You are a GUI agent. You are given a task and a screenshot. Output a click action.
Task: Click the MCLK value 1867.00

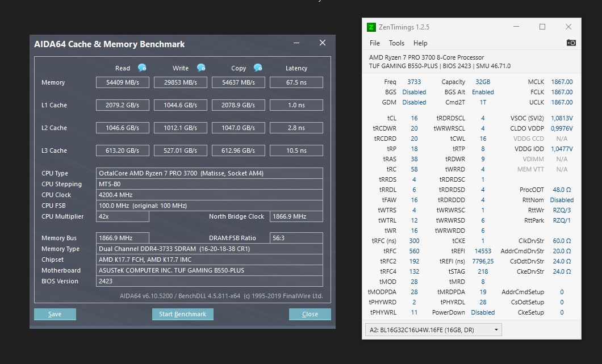coord(562,82)
